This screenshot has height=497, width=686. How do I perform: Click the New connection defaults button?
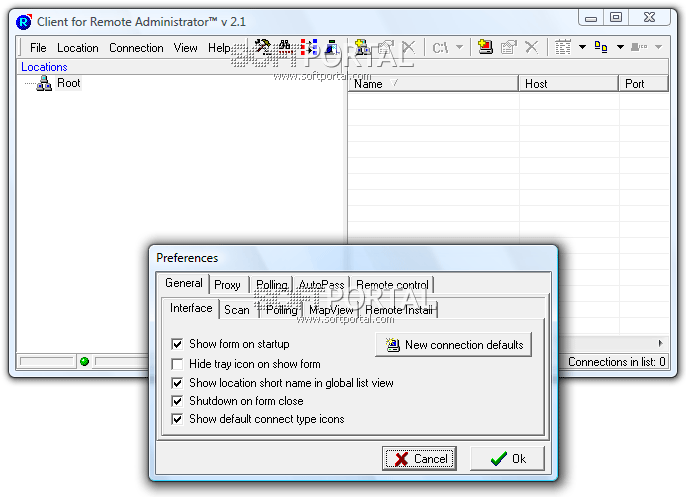454,345
